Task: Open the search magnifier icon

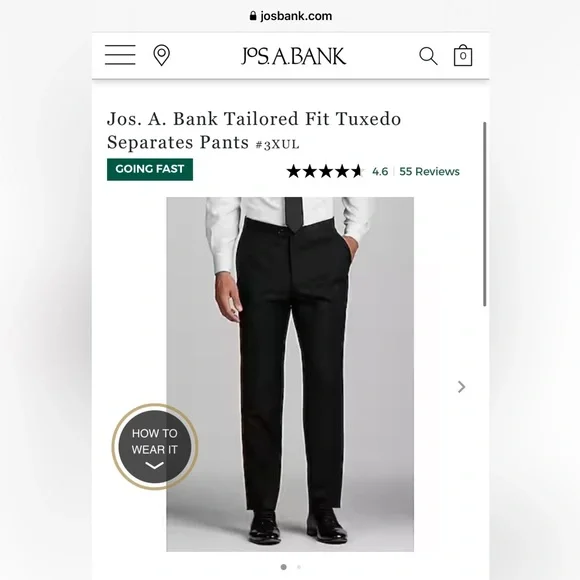Action: pos(428,56)
